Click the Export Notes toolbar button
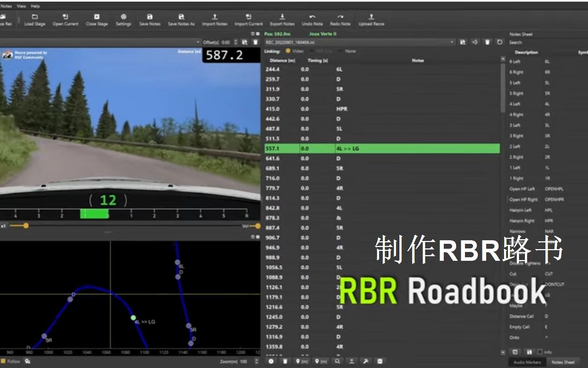The width and height of the screenshot is (588, 368). click(x=282, y=20)
